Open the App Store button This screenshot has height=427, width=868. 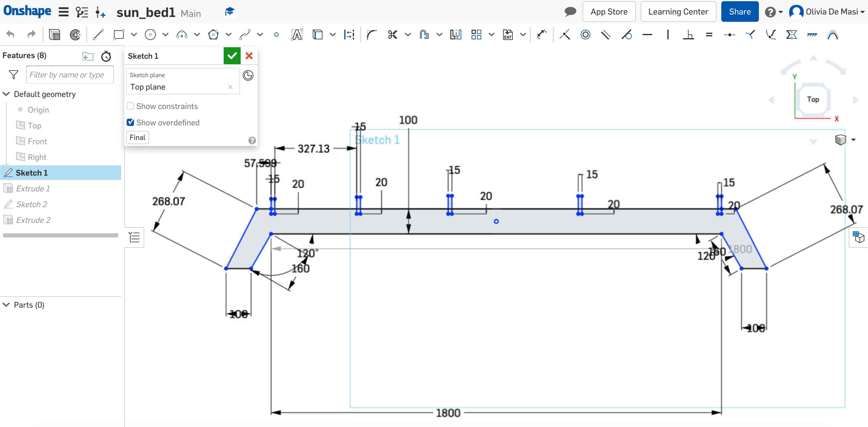tap(609, 12)
